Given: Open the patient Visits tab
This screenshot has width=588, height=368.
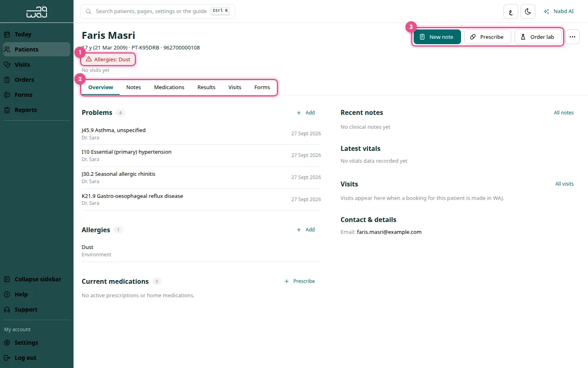Looking at the screenshot, I should click(x=235, y=87).
